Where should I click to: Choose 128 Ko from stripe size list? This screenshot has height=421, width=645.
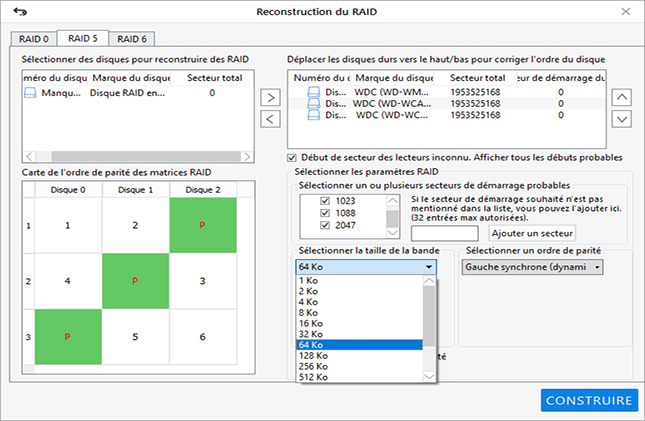(x=310, y=354)
